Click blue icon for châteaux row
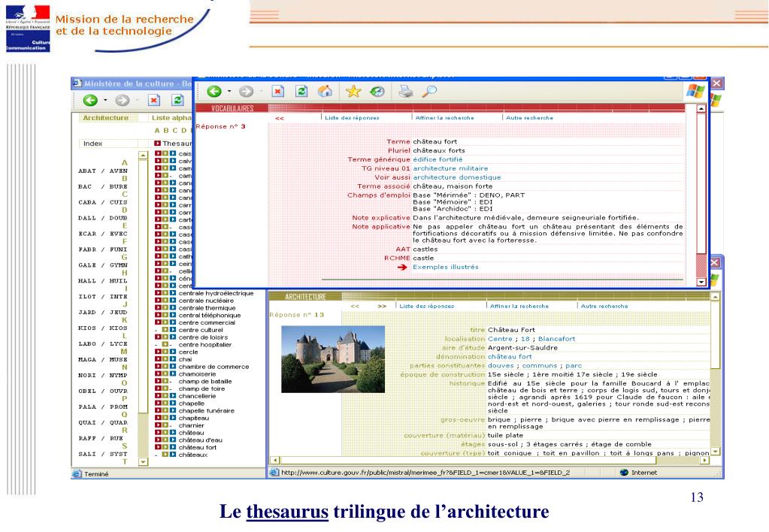Image resolution: width=769 pixels, height=532 pixels. [173, 455]
